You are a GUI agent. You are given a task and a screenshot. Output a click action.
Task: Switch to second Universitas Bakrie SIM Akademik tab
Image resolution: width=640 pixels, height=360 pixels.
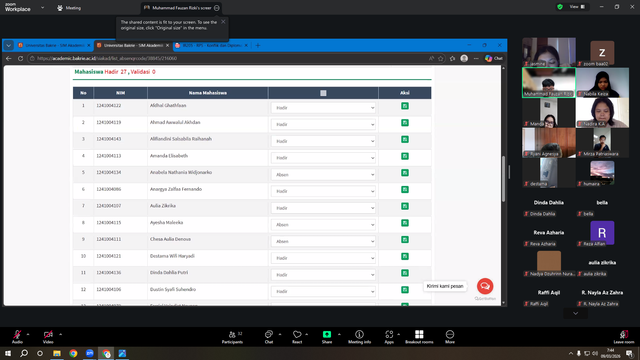[x=133, y=45]
